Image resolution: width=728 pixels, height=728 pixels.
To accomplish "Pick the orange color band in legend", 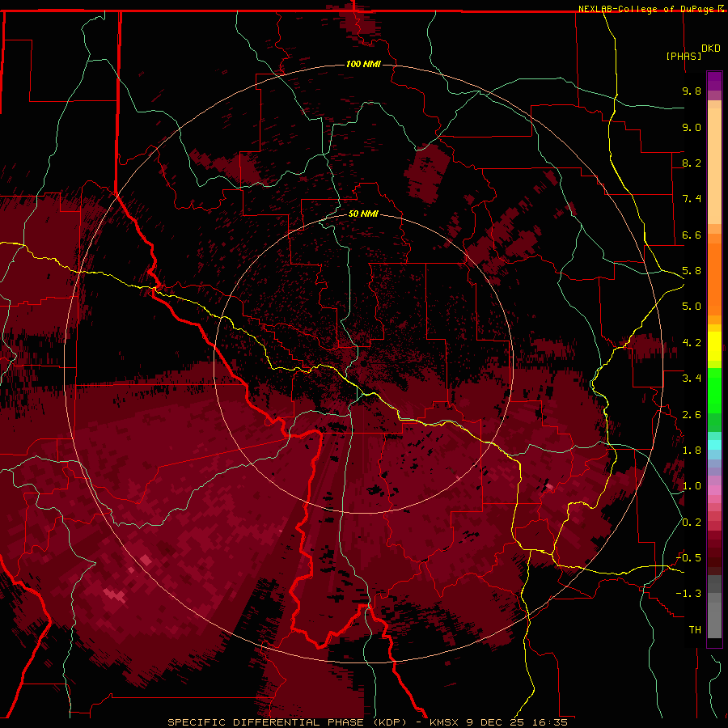I will [x=714, y=280].
